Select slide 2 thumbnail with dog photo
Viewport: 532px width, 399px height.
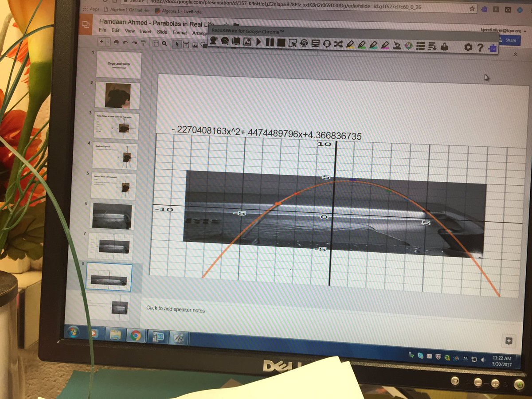tap(117, 95)
